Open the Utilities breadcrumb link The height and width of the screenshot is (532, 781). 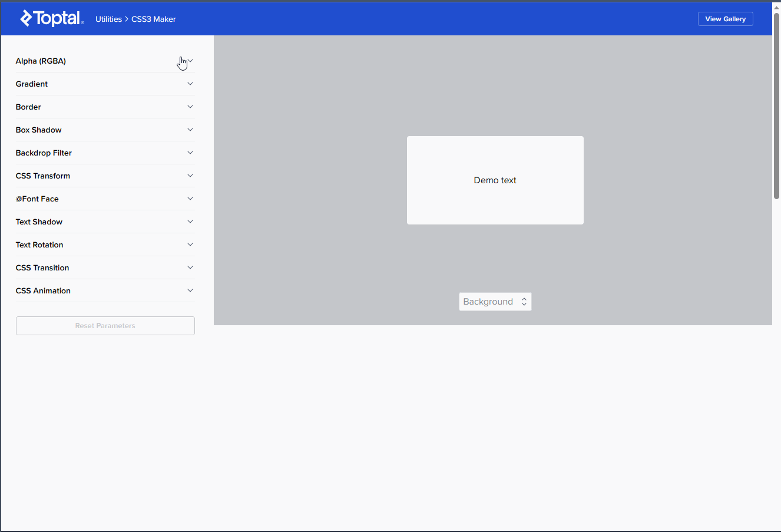click(x=108, y=19)
